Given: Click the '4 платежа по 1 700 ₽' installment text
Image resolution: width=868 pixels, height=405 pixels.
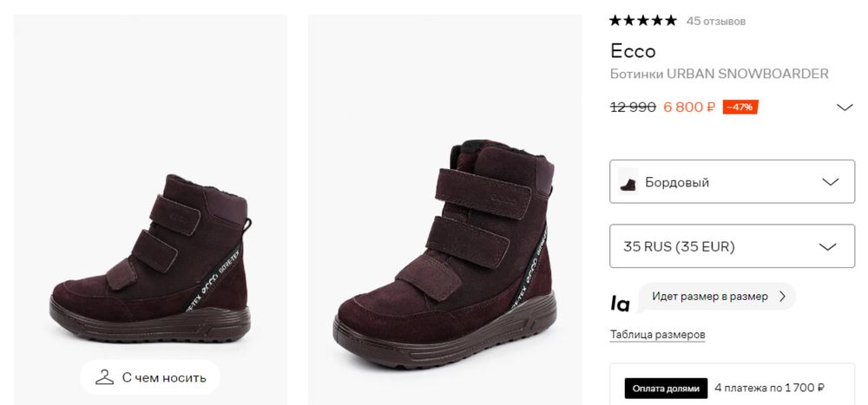Looking at the screenshot, I should point(769,388).
